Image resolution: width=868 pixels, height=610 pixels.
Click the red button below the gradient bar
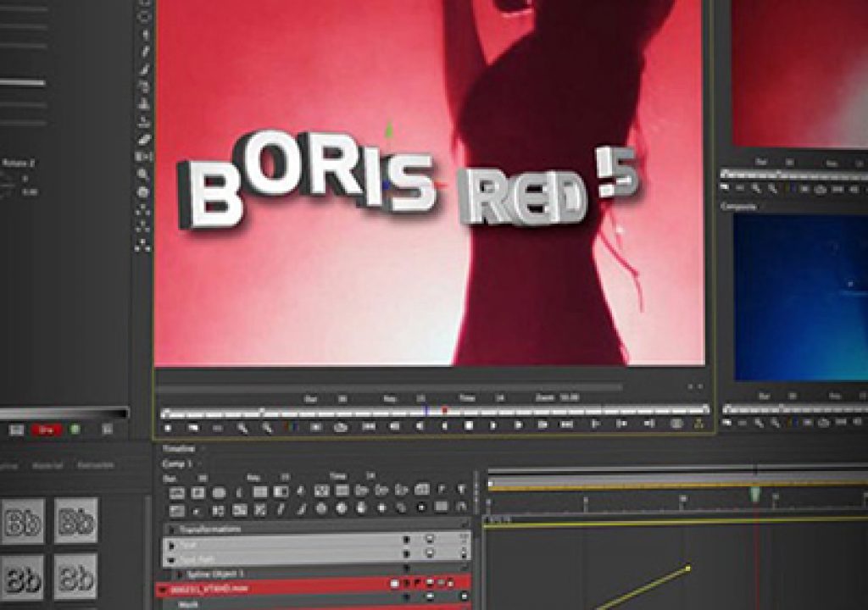pyautogui.click(x=47, y=430)
